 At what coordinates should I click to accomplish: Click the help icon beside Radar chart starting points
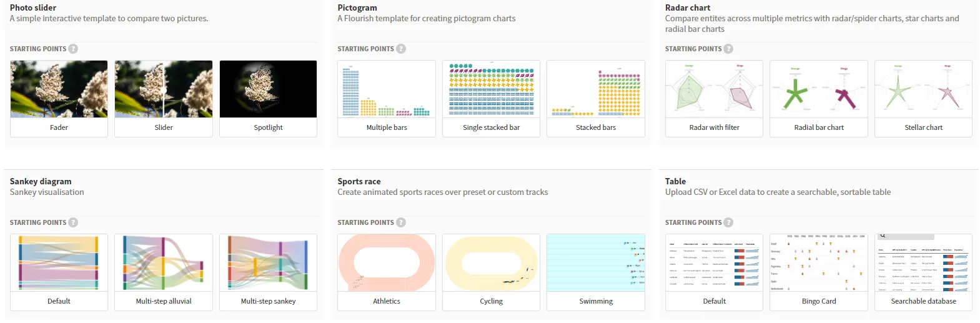(x=728, y=49)
